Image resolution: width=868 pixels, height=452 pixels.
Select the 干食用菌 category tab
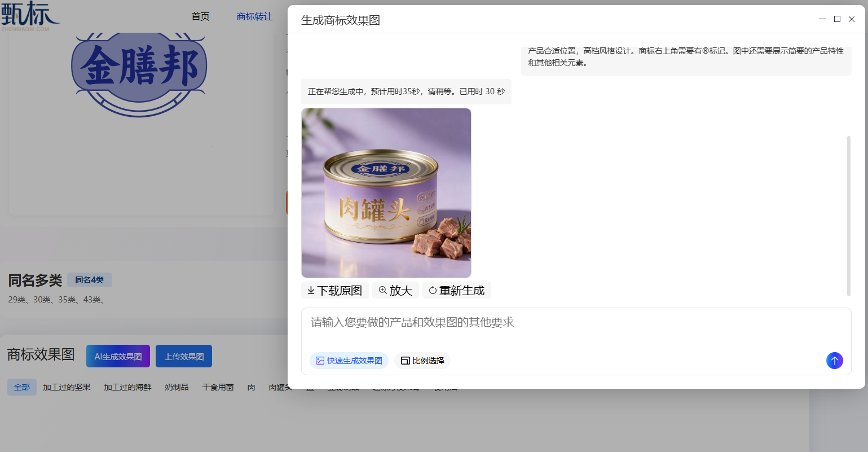[218, 387]
